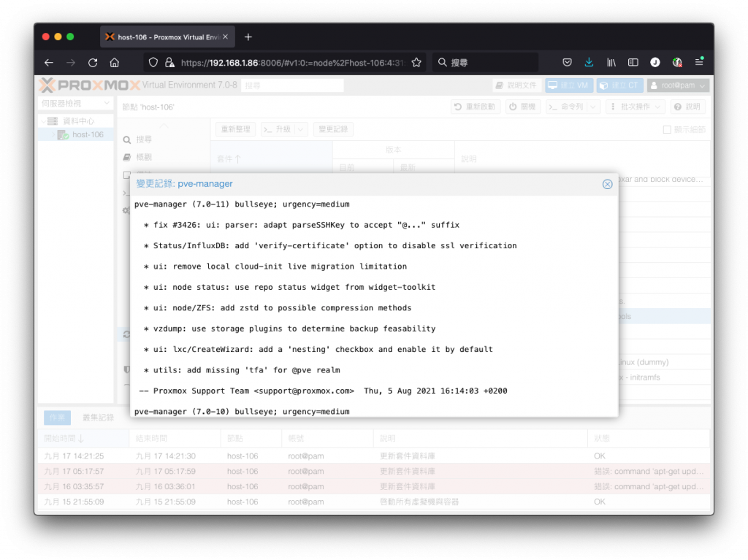Focus the Firefox 搜尋 search box
The height and width of the screenshot is (560, 748).
point(485,63)
